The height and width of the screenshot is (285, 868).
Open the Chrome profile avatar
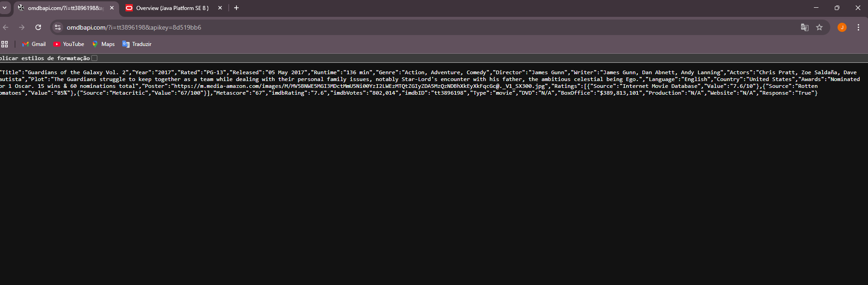click(x=842, y=27)
